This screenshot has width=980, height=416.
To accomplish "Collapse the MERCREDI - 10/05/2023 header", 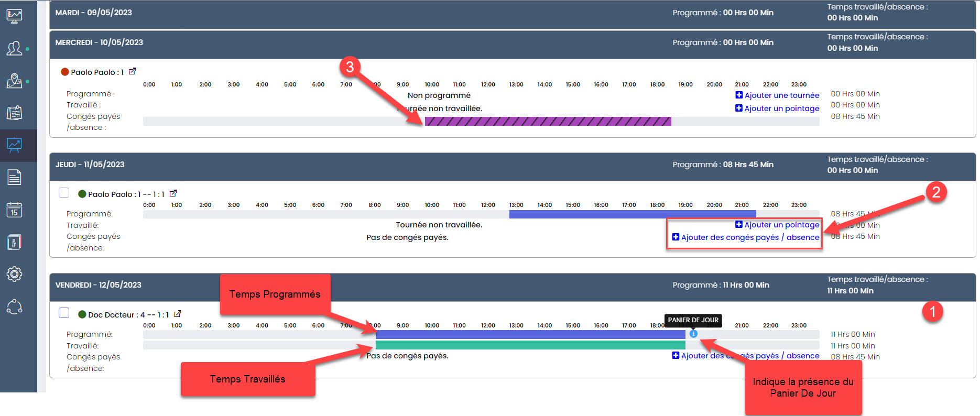I will 100,42.
